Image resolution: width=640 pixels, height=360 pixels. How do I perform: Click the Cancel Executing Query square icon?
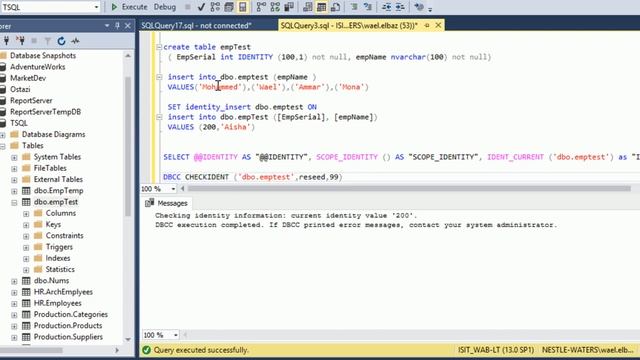[x=188, y=7]
